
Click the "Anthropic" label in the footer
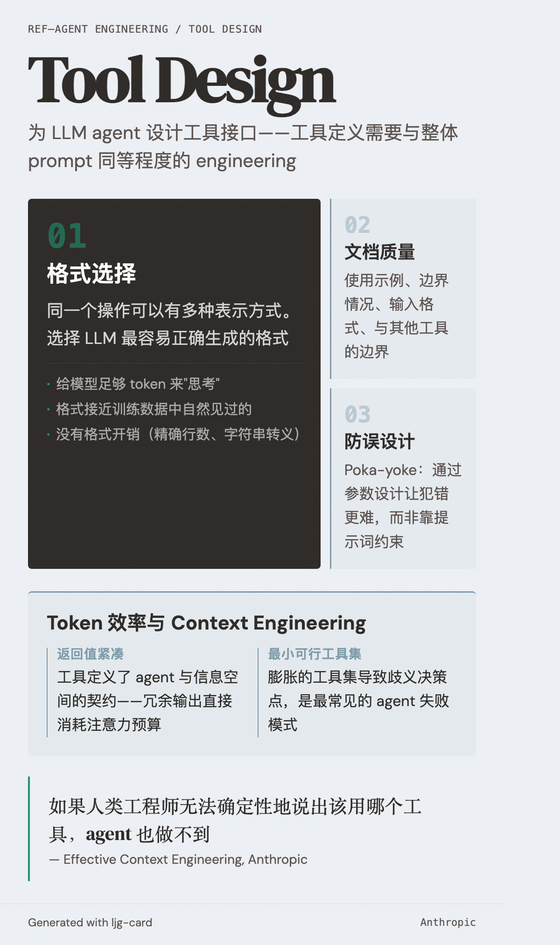(x=448, y=922)
